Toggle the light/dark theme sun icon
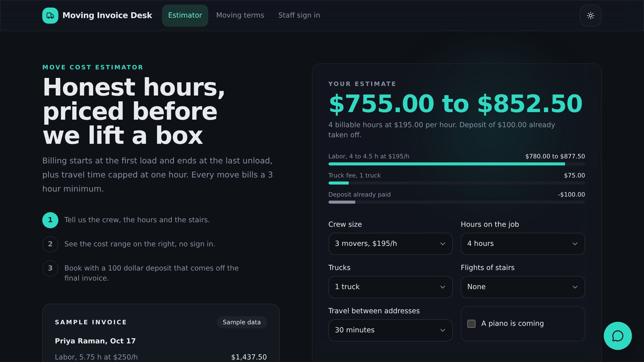This screenshot has width=644, height=362. coord(590,16)
